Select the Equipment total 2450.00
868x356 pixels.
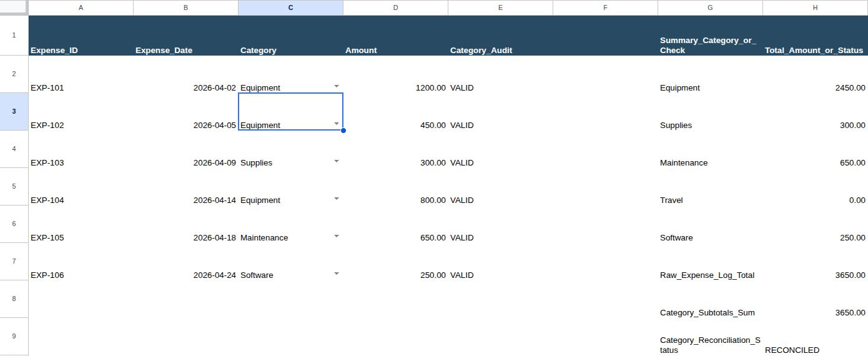[815, 74]
